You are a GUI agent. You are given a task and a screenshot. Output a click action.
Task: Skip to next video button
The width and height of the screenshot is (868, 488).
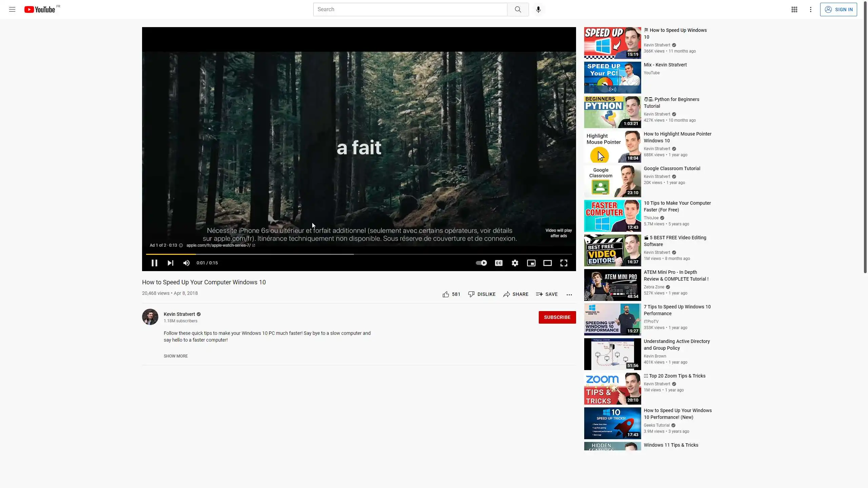(170, 263)
